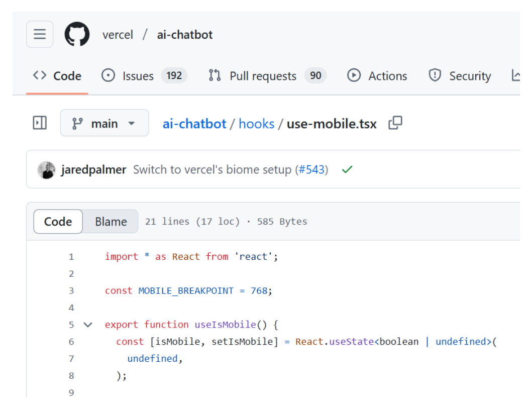Show commit checks via green checkmark

347,169
